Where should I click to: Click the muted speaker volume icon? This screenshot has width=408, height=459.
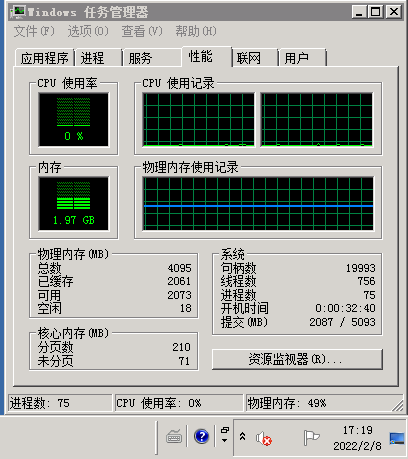coord(264,438)
